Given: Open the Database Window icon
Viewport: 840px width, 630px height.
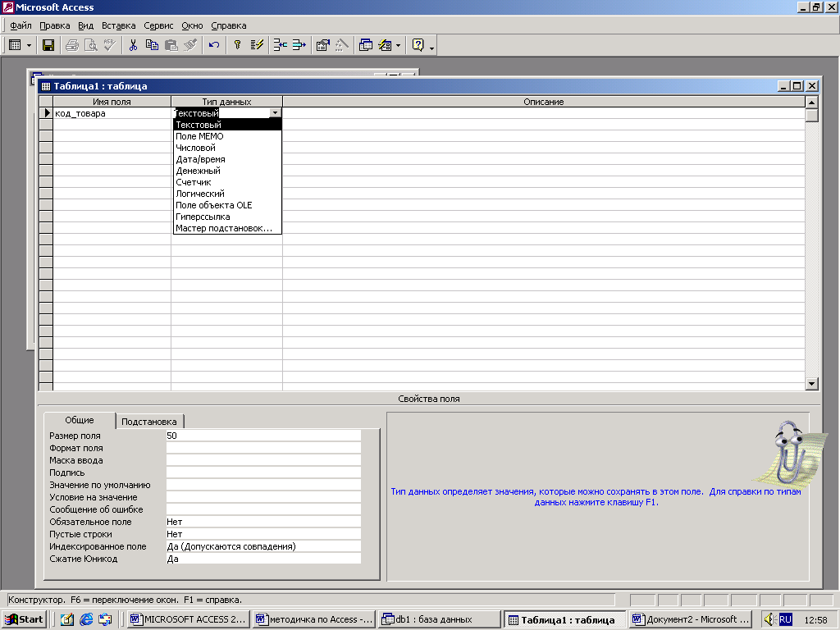Looking at the screenshot, I should coord(366,46).
